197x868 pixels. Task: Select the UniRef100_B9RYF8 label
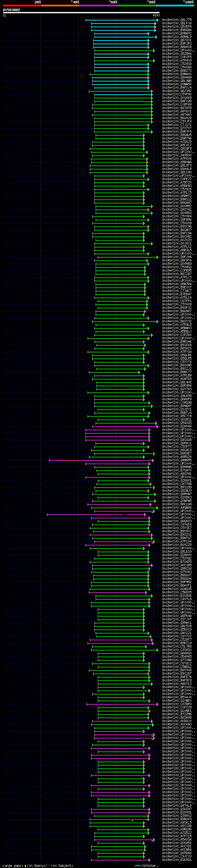(x=177, y=131)
